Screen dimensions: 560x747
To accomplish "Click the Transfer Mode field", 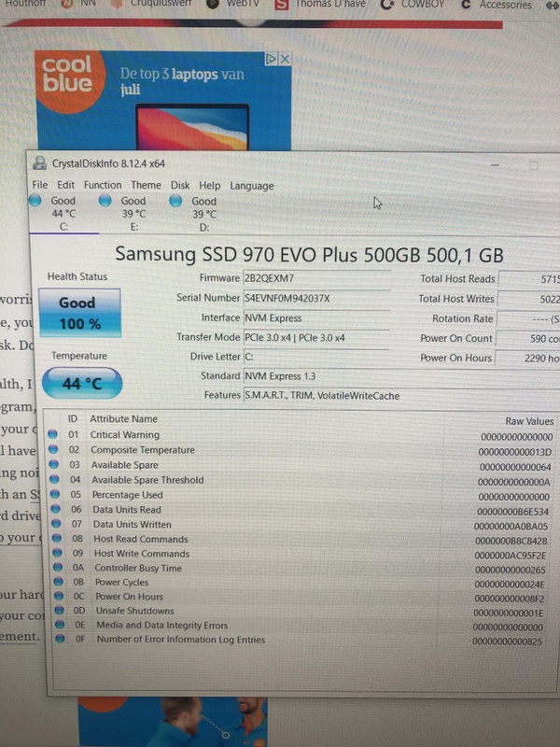I will tap(316, 337).
